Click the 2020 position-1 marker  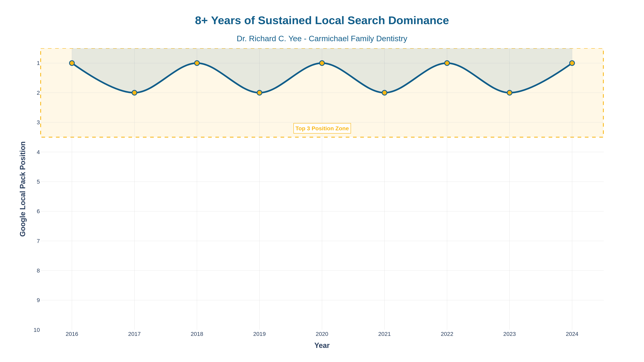322,63
